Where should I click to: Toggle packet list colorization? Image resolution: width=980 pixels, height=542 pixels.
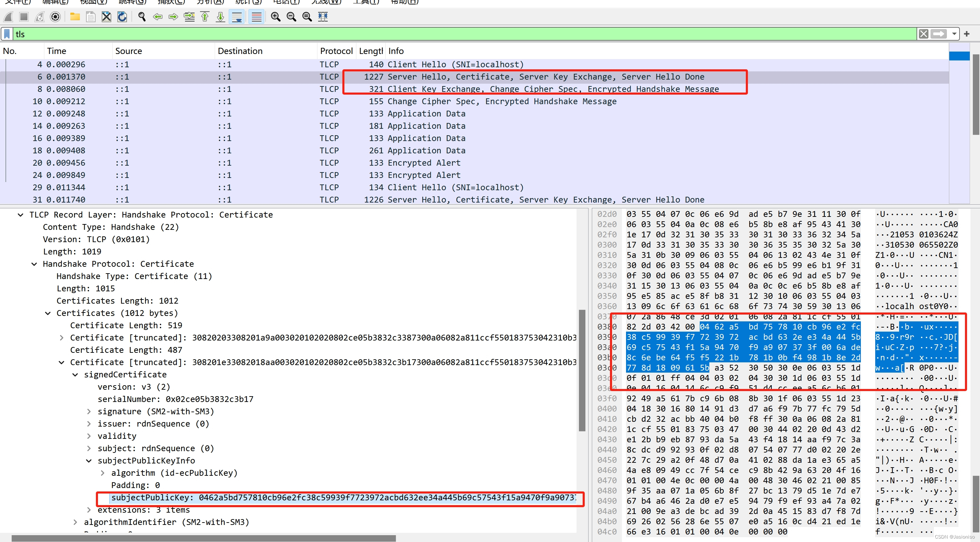pyautogui.click(x=257, y=17)
